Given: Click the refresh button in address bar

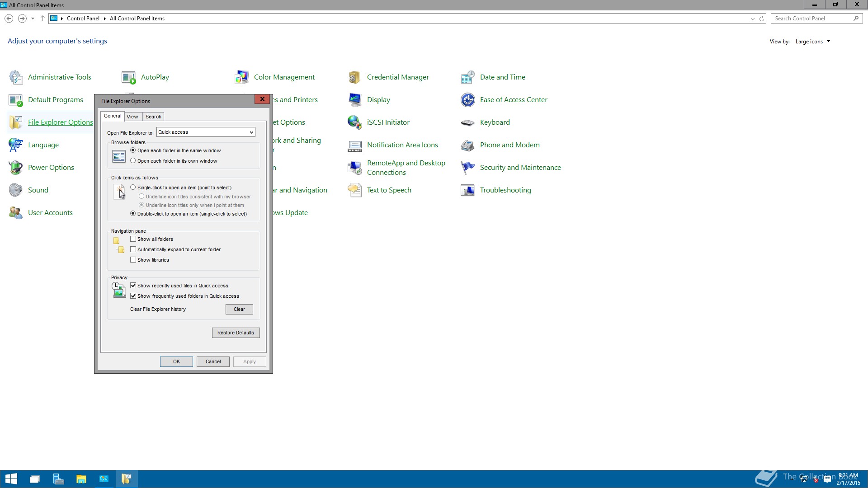Looking at the screenshot, I should point(762,19).
